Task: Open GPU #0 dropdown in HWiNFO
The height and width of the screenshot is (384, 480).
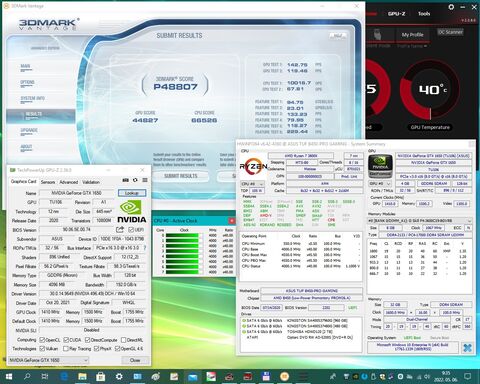Action: pos(380,184)
